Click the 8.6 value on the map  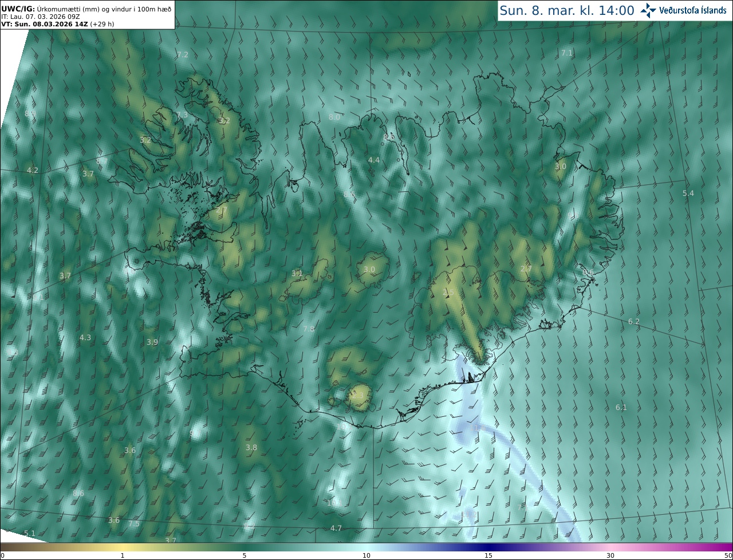78,493
